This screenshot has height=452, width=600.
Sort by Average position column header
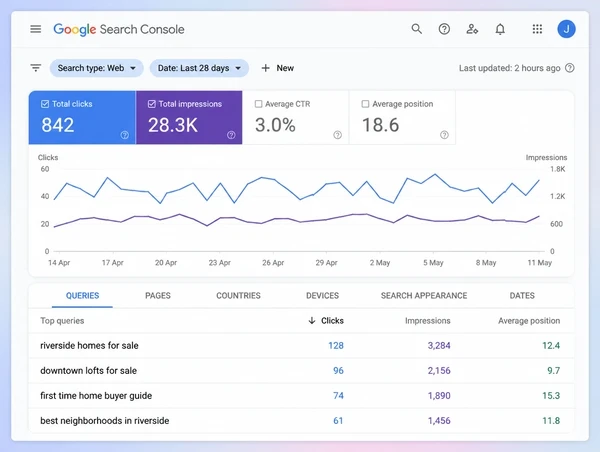click(529, 321)
